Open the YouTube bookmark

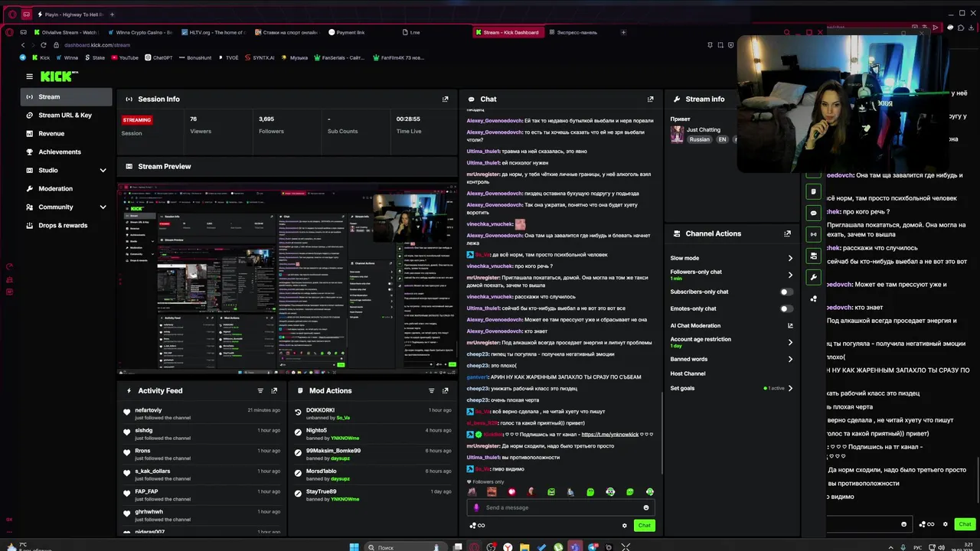pyautogui.click(x=124, y=57)
